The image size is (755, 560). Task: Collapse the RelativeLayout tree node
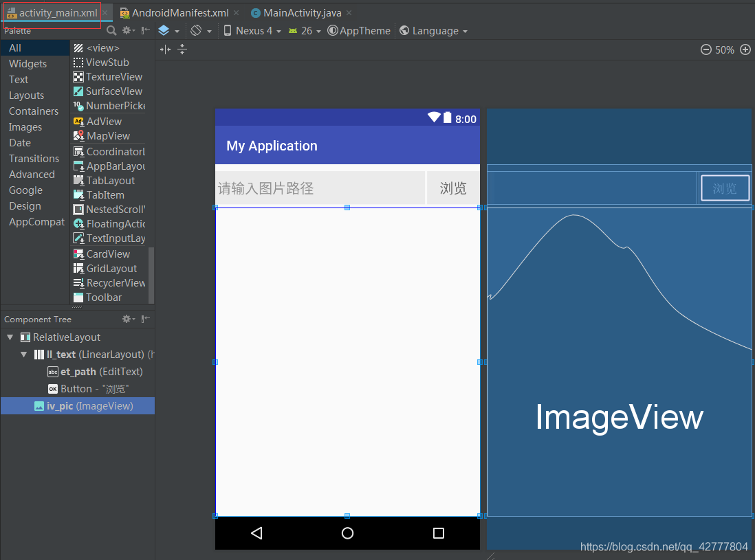(x=10, y=337)
